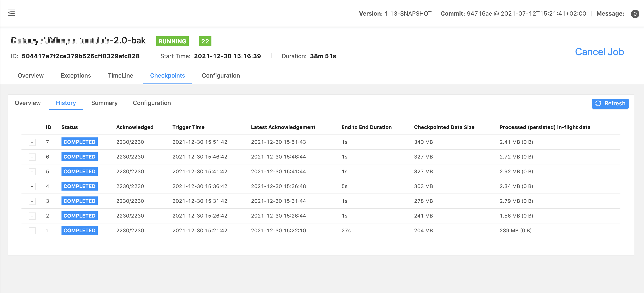The width and height of the screenshot is (644, 293).
Task: Cancel the running job
Action: [x=600, y=52]
